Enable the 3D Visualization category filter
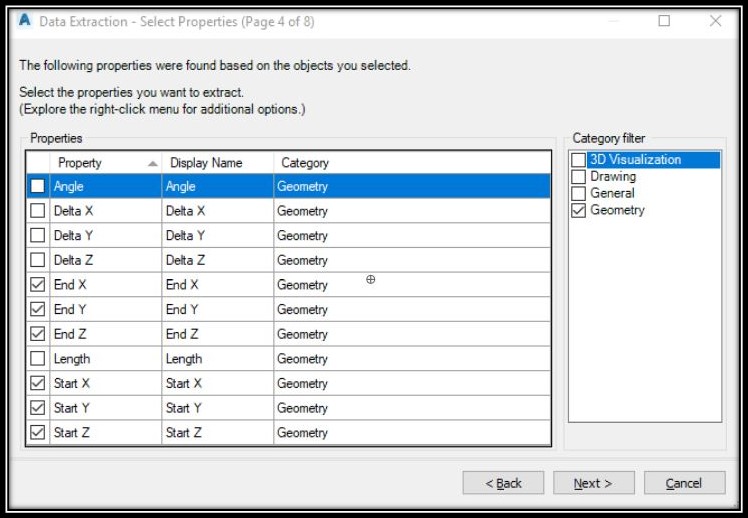The width and height of the screenshot is (748, 518). pyautogui.click(x=578, y=160)
